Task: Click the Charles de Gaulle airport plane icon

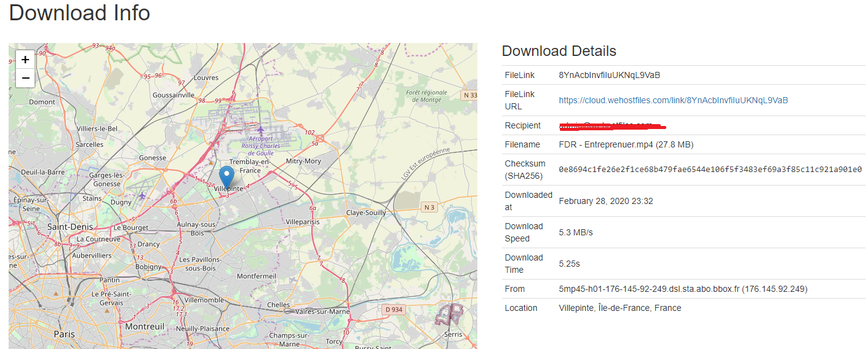Action: 260,130
